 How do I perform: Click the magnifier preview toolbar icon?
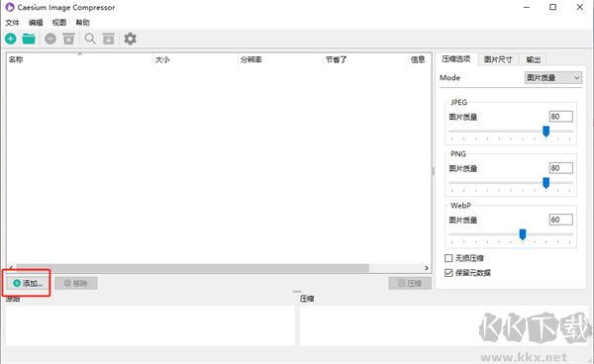coord(90,39)
